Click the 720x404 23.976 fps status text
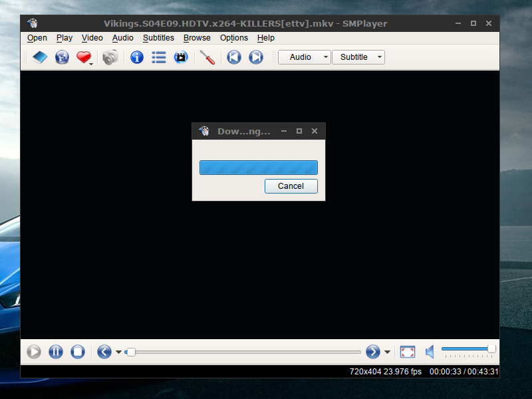Screen dimensions: 532x399 (386, 372)
